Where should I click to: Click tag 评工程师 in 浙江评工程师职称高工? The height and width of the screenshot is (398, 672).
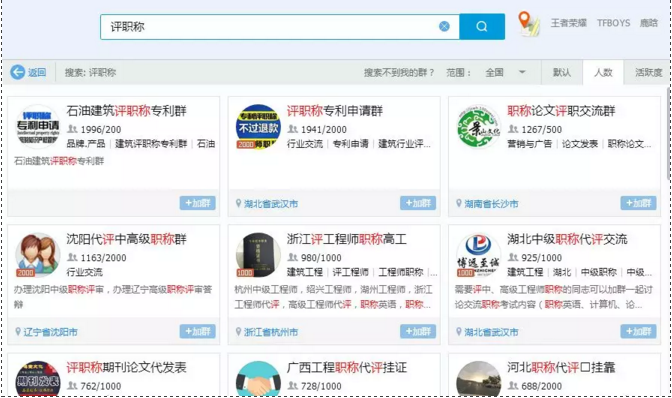[x=351, y=272]
